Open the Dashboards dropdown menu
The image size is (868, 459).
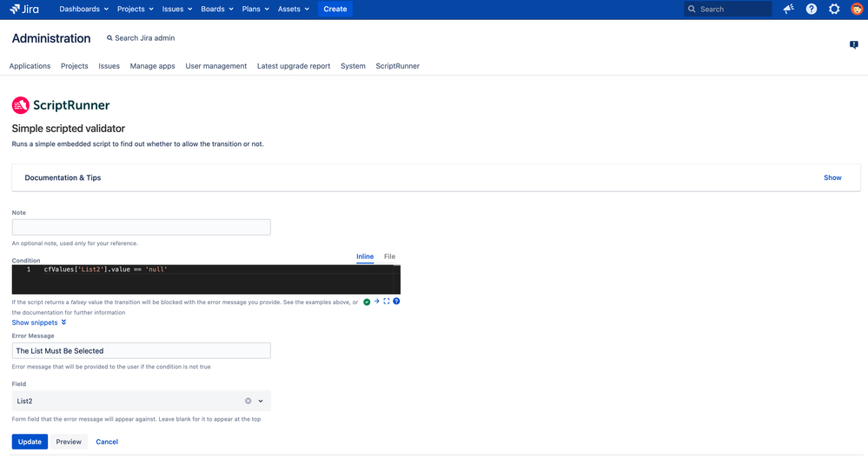[x=83, y=9]
